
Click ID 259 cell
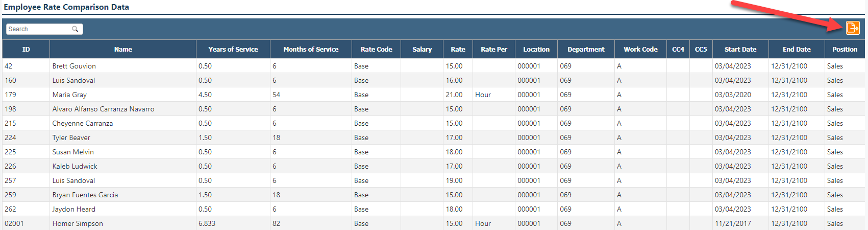click(x=26, y=195)
